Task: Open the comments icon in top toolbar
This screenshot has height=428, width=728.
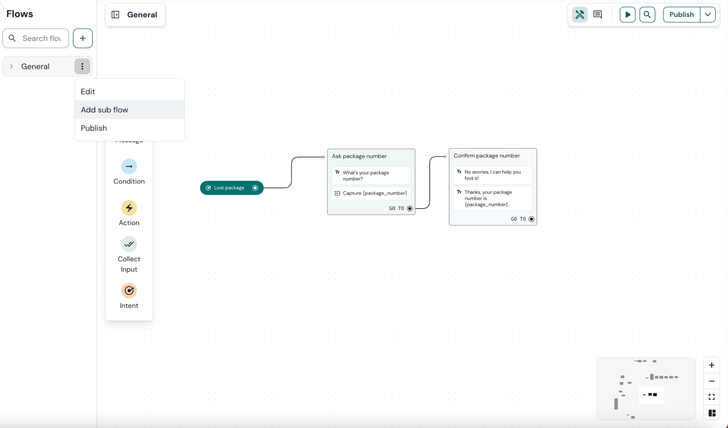Action: pyautogui.click(x=598, y=15)
